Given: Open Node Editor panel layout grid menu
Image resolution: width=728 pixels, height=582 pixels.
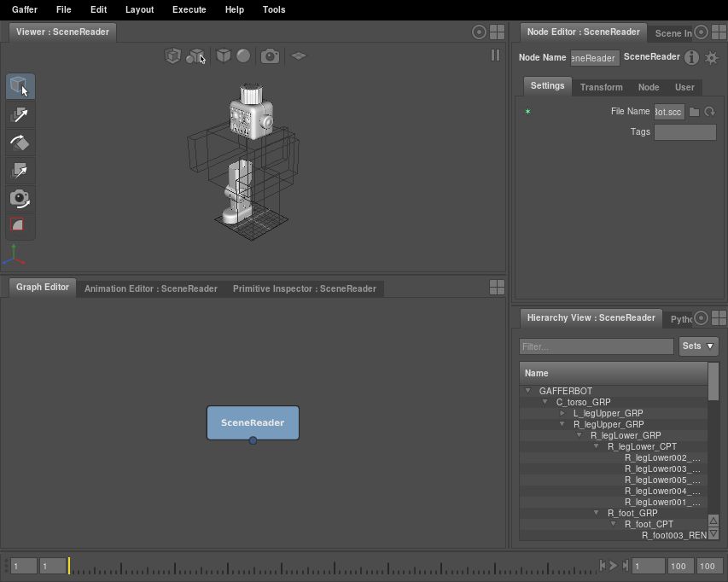Looking at the screenshot, I should 719,32.
